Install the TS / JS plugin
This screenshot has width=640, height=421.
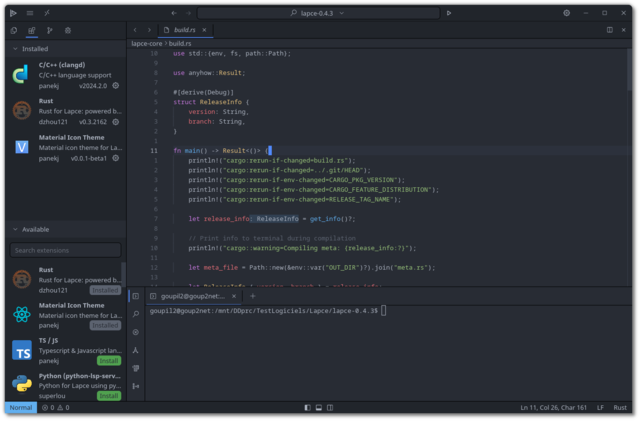pos(108,360)
